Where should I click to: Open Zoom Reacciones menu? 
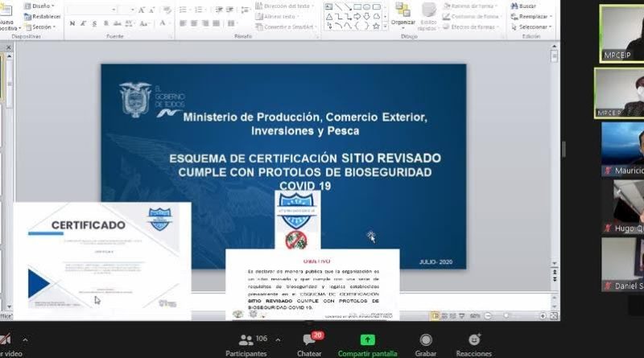474,345
